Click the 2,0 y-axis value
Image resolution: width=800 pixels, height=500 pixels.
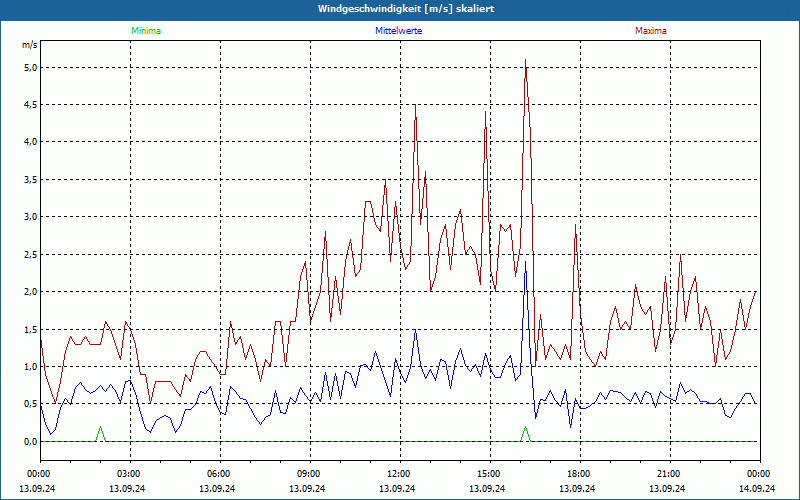click(31, 292)
